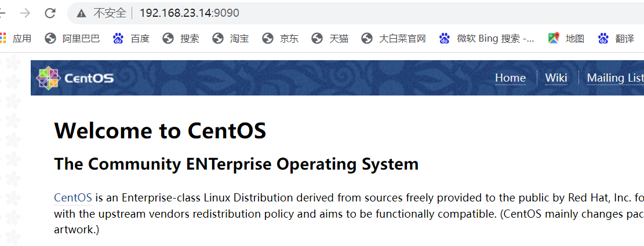The height and width of the screenshot is (246, 644).
Task: Open the 搜索 bookmark
Action: coord(181,39)
